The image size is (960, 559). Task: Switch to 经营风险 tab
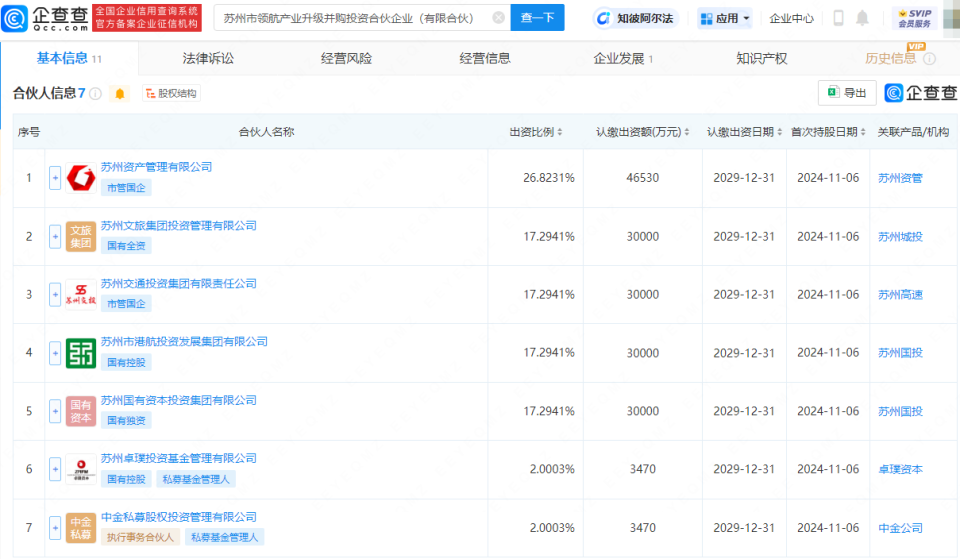[x=346, y=59]
